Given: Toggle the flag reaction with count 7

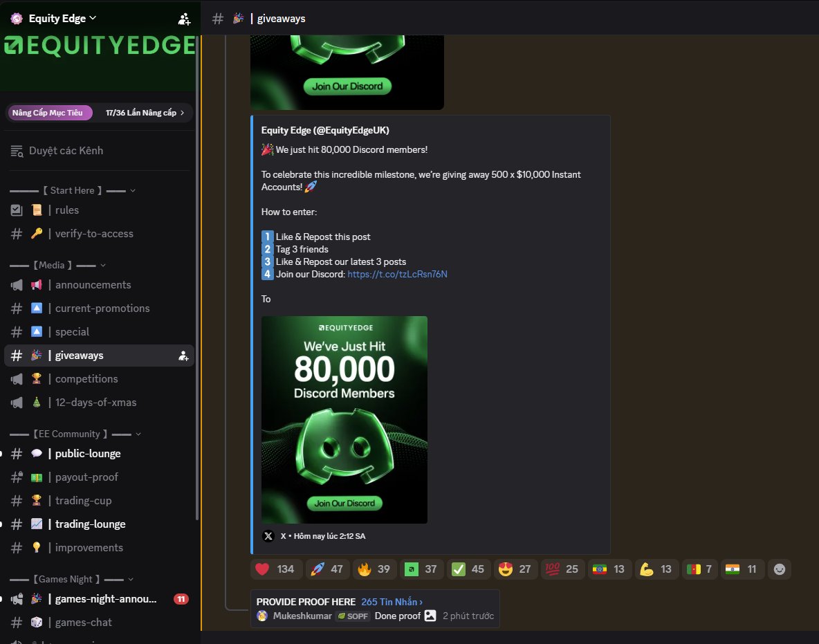Looking at the screenshot, I should (x=699, y=569).
